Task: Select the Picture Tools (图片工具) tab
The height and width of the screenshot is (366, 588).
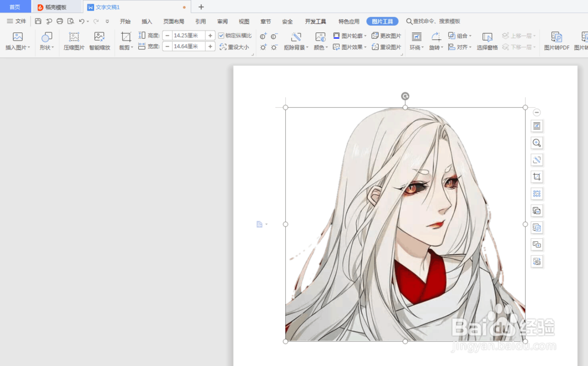Action: 382,21
